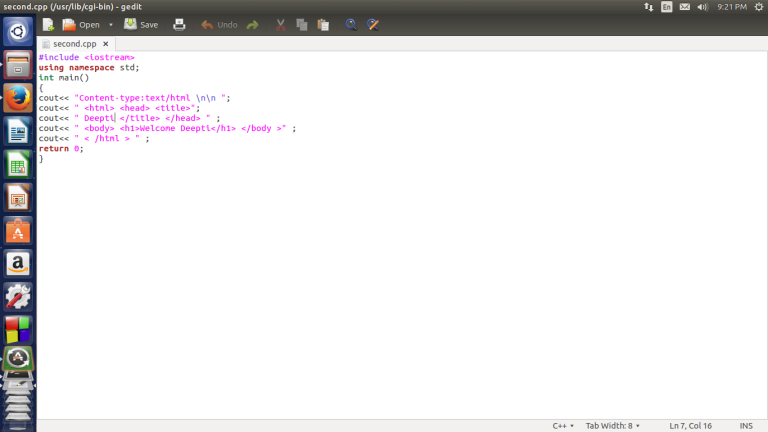Open search with magnifier icon
The height and width of the screenshot is (432, 768).
pos(351,24)
